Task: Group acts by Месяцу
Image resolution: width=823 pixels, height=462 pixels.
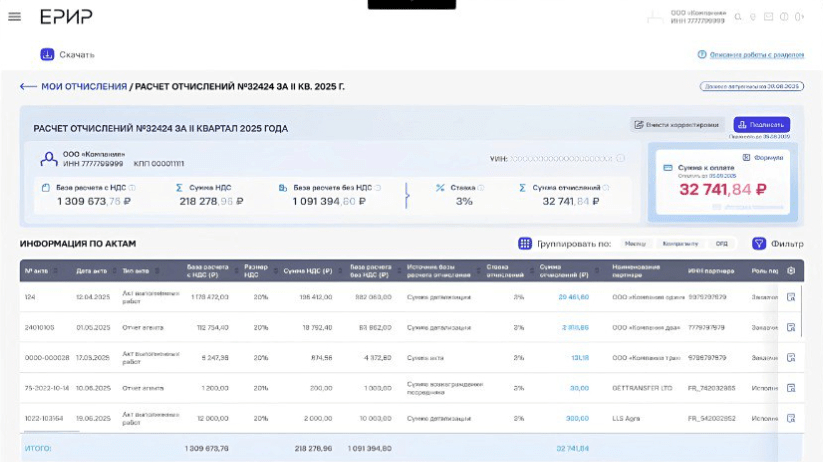Action: click(635, 243)
